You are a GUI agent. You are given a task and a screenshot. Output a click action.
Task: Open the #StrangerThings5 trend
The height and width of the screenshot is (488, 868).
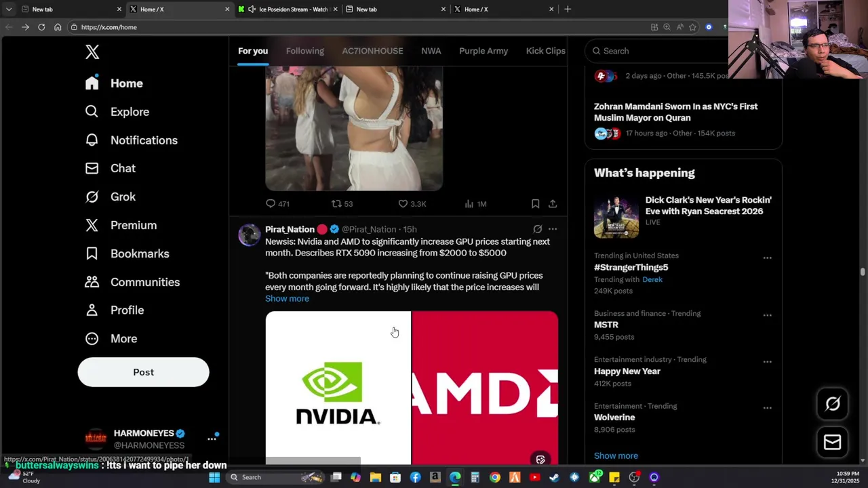click(631, 267)
